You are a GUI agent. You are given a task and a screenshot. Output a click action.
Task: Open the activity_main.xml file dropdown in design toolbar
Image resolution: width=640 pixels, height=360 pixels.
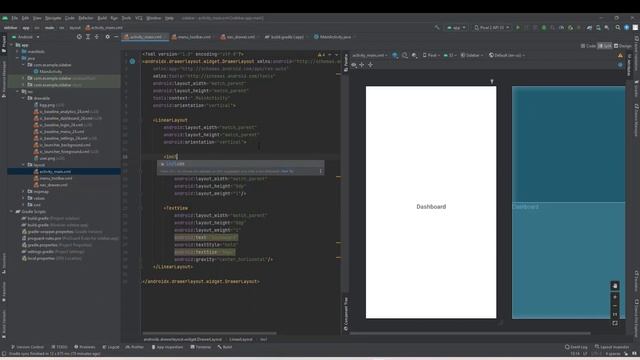(x=370, y=55)
